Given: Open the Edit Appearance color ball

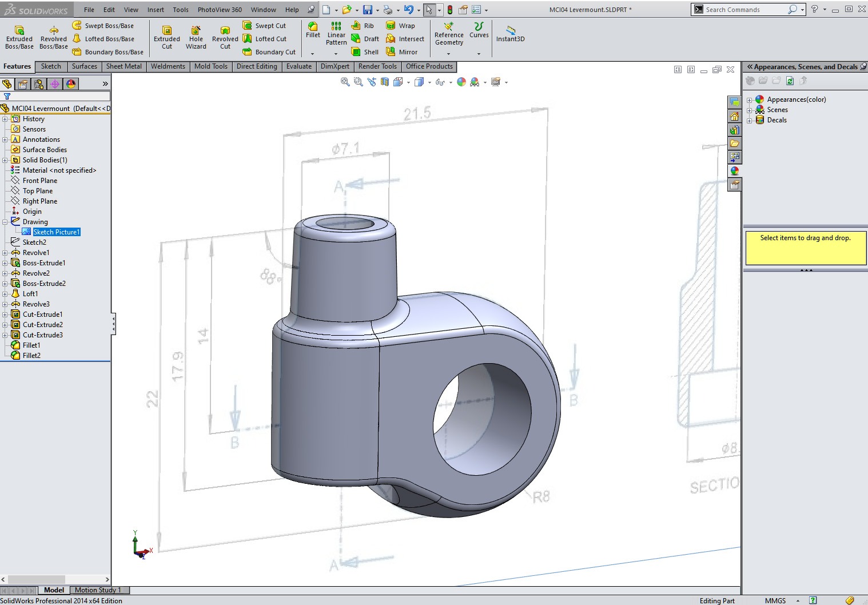Looking at the screenshot, I should (x=461, y=82).
